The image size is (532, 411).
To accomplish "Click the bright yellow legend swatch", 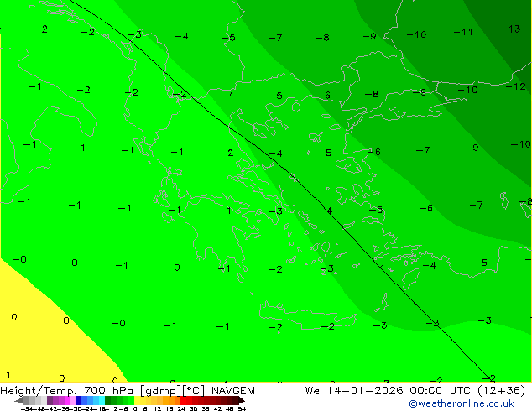I will [137, 400].
